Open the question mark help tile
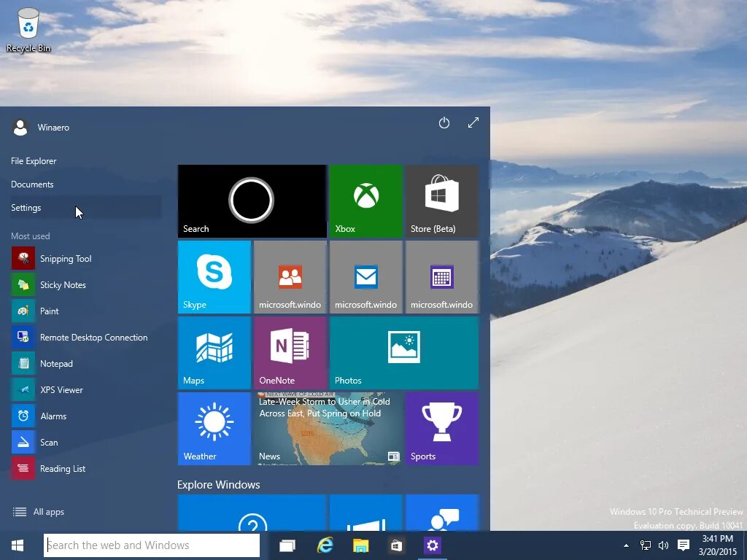 [252, 513]
